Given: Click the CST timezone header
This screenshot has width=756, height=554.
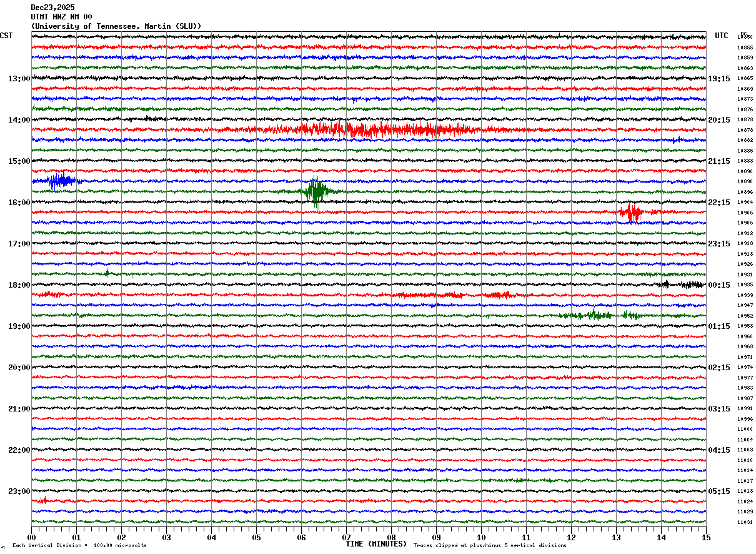Looking at the screenshot, I should [6, 36].
